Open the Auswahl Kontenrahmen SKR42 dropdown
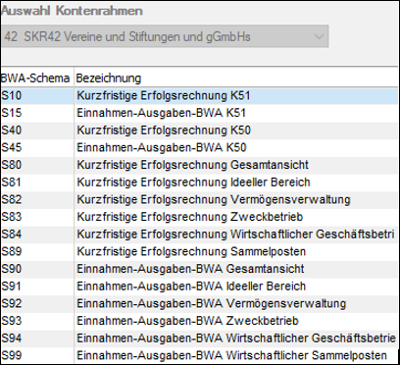 point(164,36)
